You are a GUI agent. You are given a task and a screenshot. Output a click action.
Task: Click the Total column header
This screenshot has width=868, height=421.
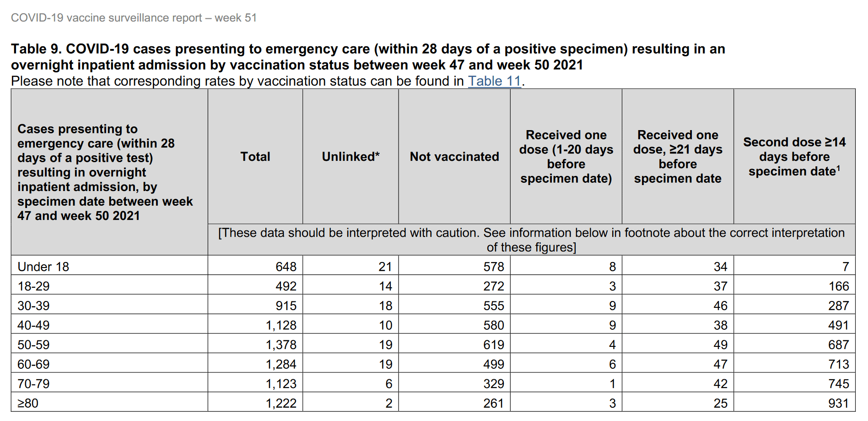coord(255,157)
